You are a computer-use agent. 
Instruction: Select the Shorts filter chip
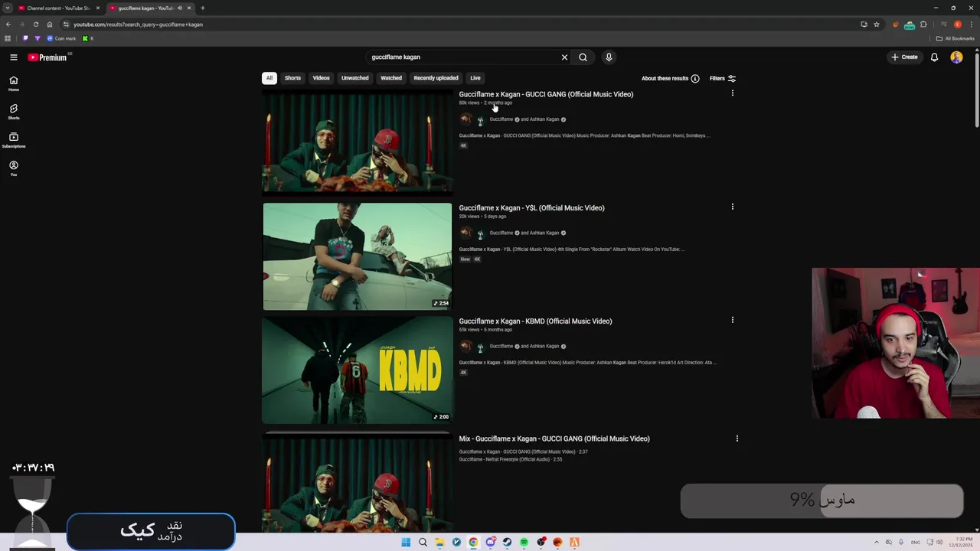[x=292, y=78]
